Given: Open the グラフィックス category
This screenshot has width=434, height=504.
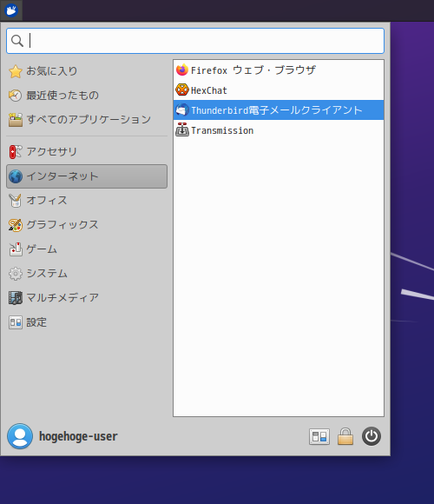Looking at the screenshot, I should tap(87, 225).
